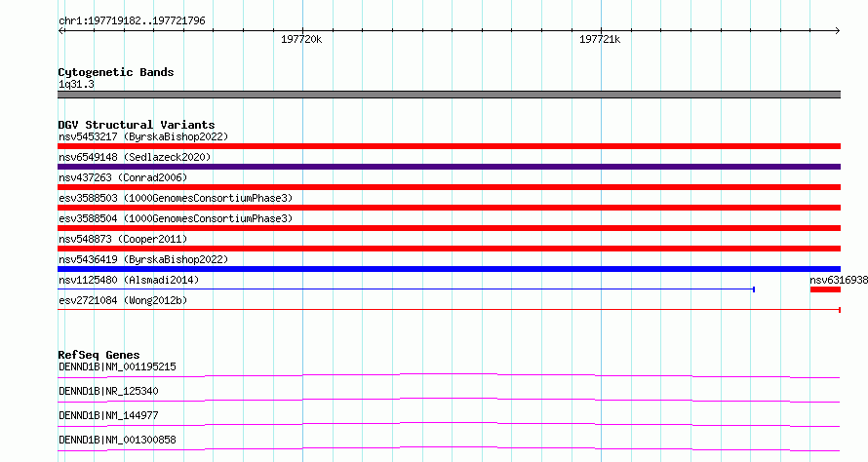868x462 pixels.
Task: Click the red bar under nsv548873
Action: click(x=449, y=249)
